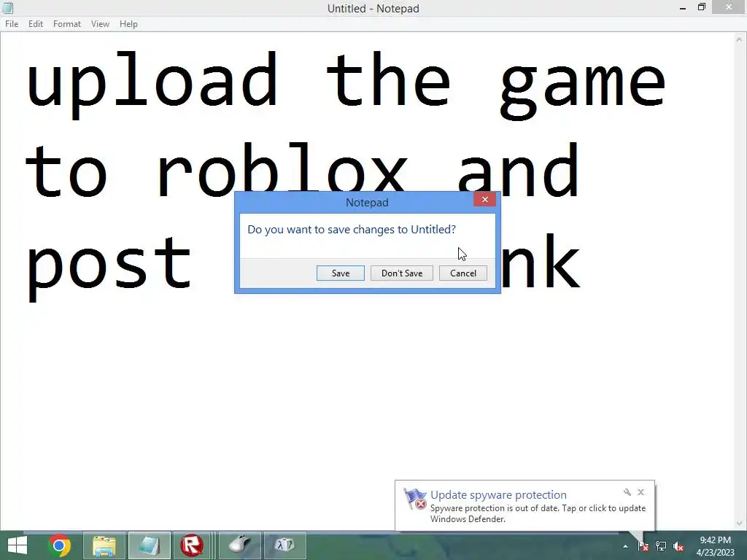
Task: Click the Save button in the dialog
Action: tap(340, 273)
